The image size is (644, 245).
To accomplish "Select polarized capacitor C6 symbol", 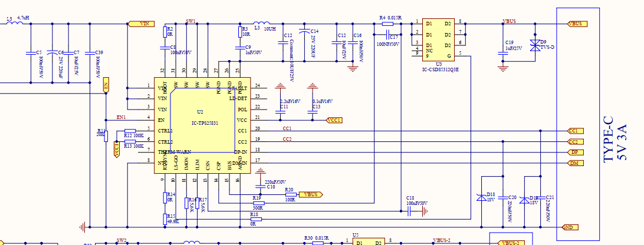I will pyautogui.click(x=52, y=52).
